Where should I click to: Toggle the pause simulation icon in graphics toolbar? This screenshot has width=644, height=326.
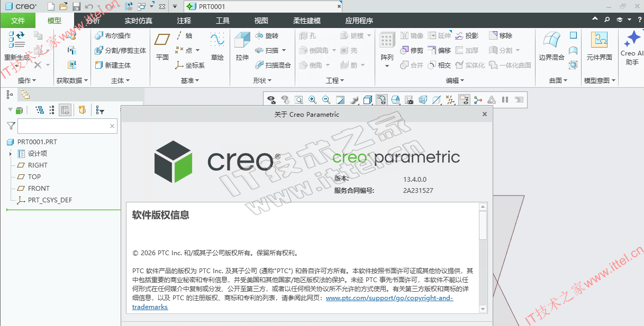pyautogui.click(x=505, y=99)
